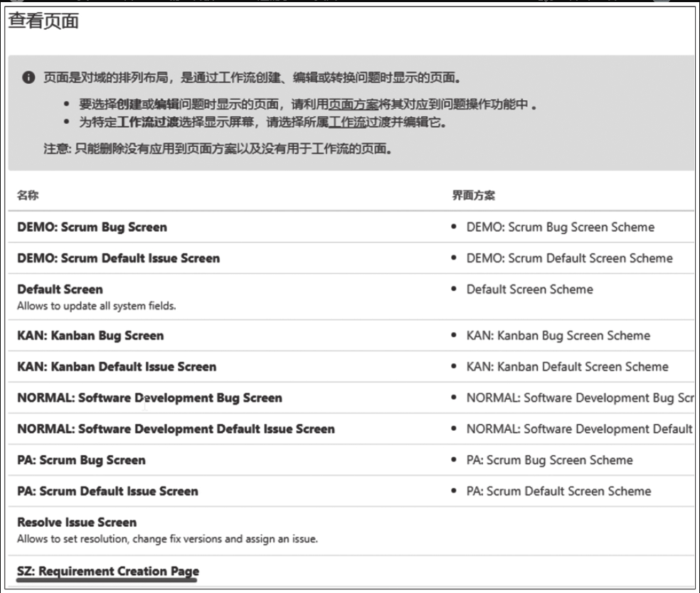Click the info icon in the notice box
700x593 pixels.
[28, 78]
